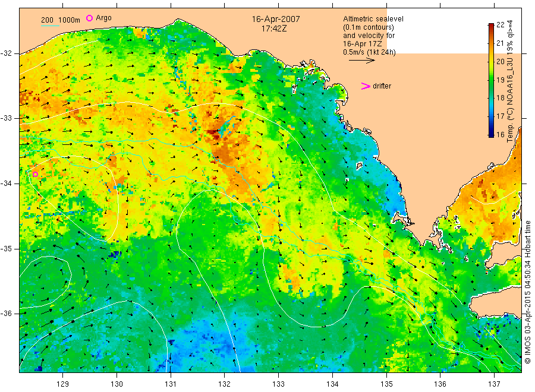535x392 pixels.
Task: Click the -35 latitude axis label
Action: point(6,249)
